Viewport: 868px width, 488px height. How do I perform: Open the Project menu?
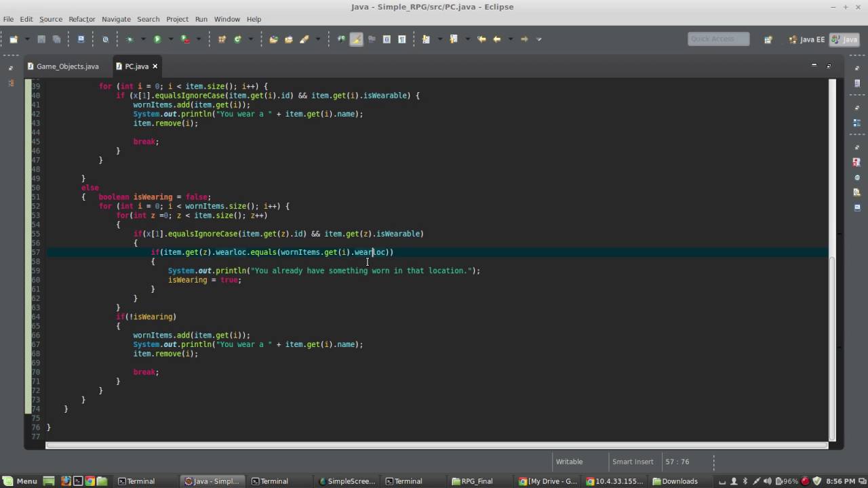click(177, 19)
